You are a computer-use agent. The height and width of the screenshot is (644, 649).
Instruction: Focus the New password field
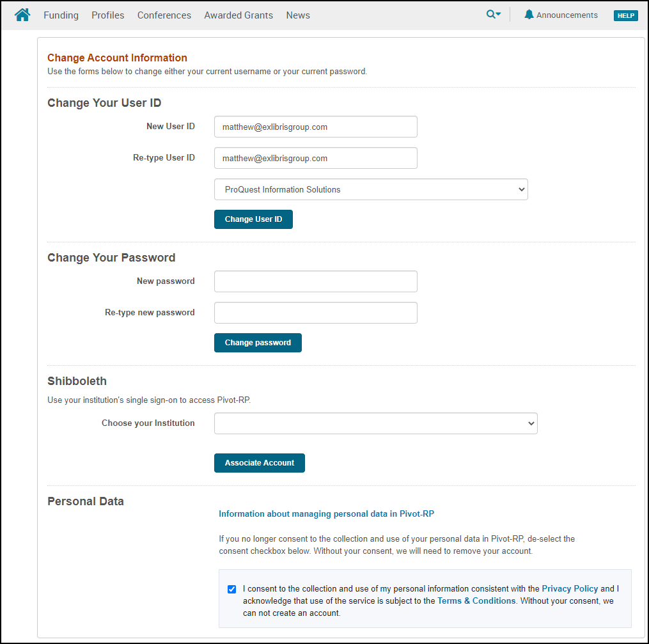coord(316,281)
